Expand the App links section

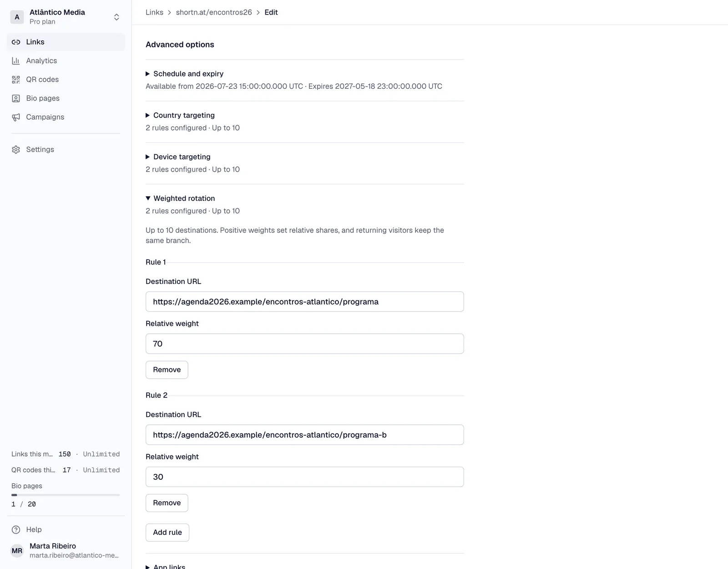click(x=166, y=566)
